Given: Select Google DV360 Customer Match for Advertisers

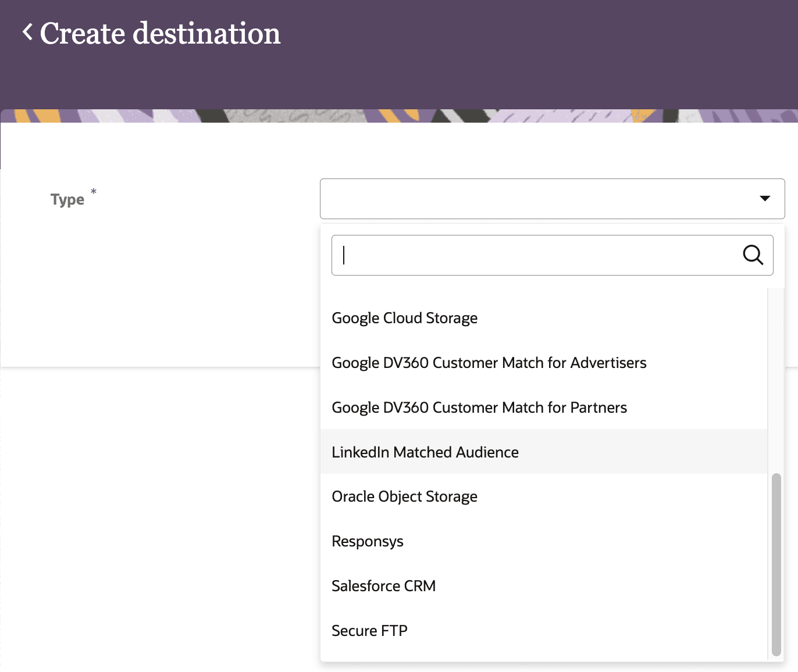Looking at the screenshot, I should click(489, 362).
